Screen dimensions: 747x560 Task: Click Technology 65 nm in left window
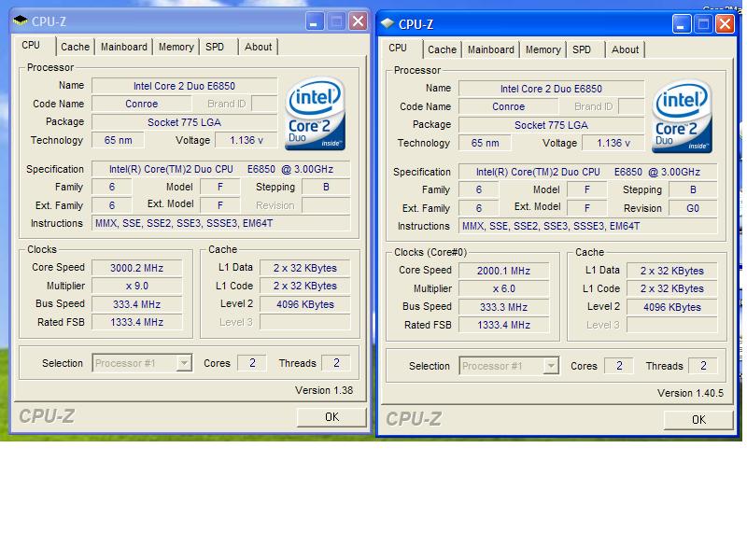(119, 140)
